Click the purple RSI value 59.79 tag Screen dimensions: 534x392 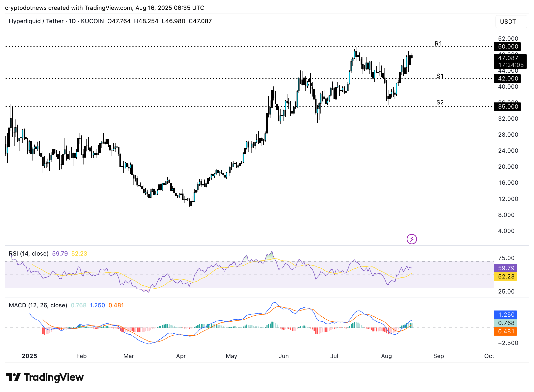506,268
